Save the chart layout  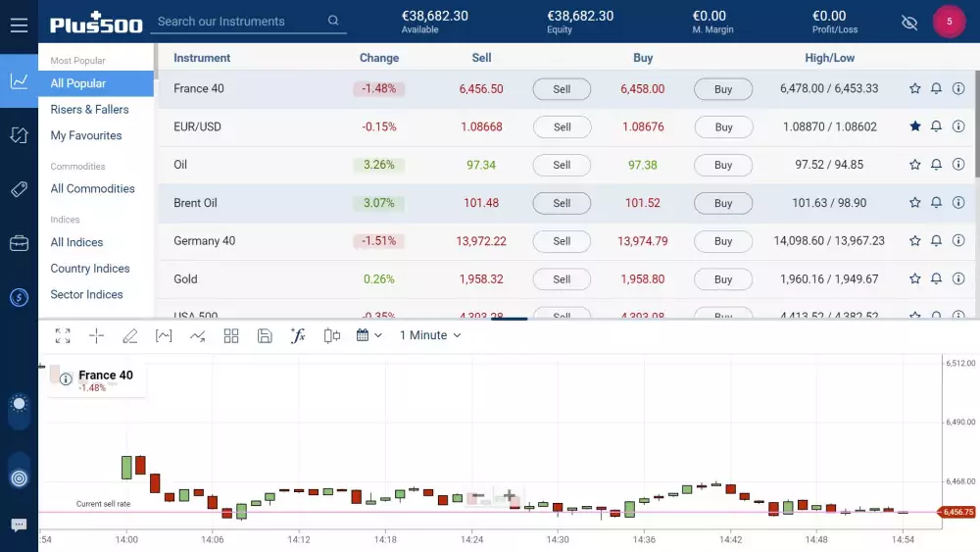point(265,335)
